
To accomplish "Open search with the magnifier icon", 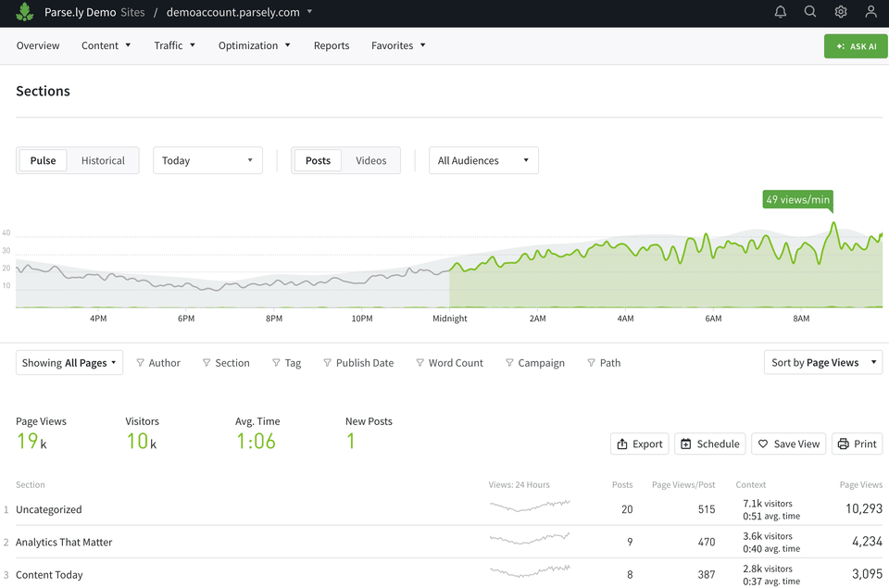I will [810, 12].
